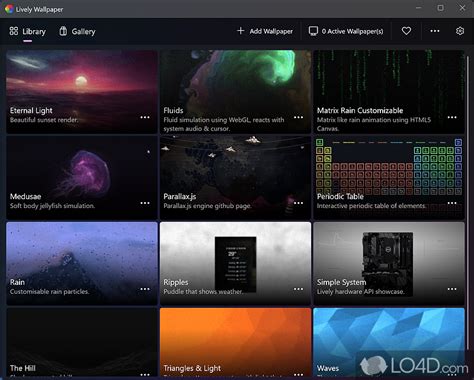This screenshot has height=380, width=474.
Task: Open options menu for Rain wallpaper
Action: coord(145,289)
